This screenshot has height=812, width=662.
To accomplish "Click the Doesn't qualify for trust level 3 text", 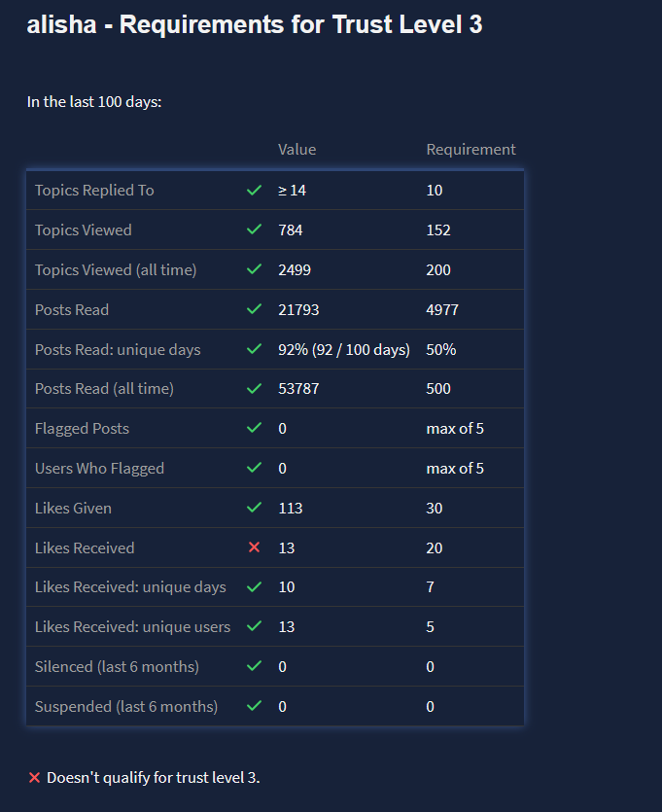I will coord(154,778).
